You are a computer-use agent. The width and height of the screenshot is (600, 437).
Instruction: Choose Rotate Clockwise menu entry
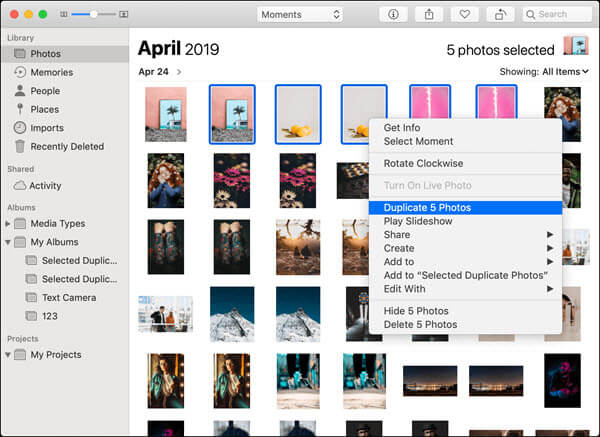pyautogui.click(x=465, y=163)
